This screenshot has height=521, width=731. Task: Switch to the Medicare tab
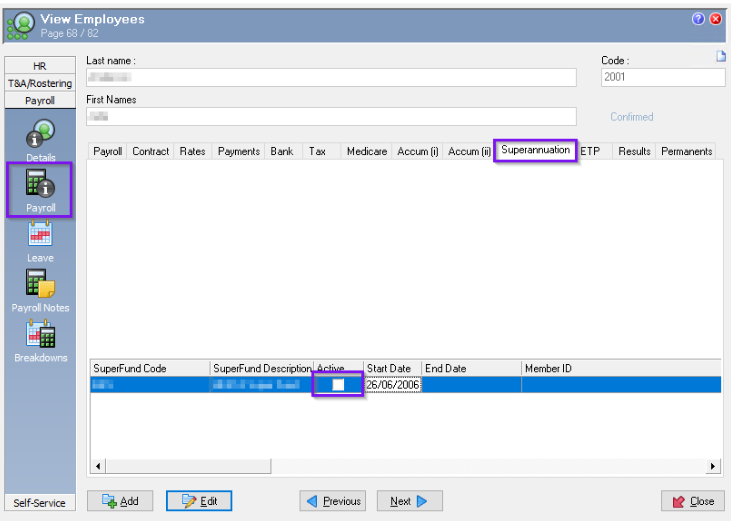(x=365, y=152)
